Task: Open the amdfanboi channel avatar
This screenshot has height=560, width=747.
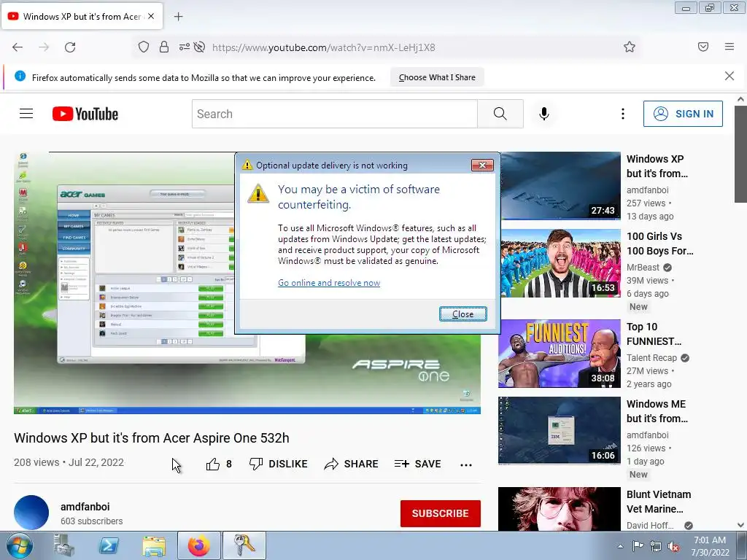Action: point(31,513)
